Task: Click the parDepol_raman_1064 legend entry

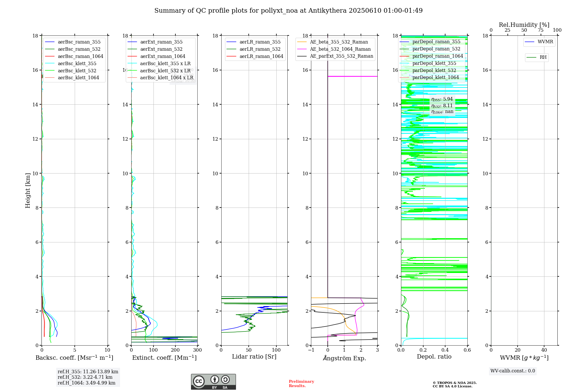Action: point(431,56)
